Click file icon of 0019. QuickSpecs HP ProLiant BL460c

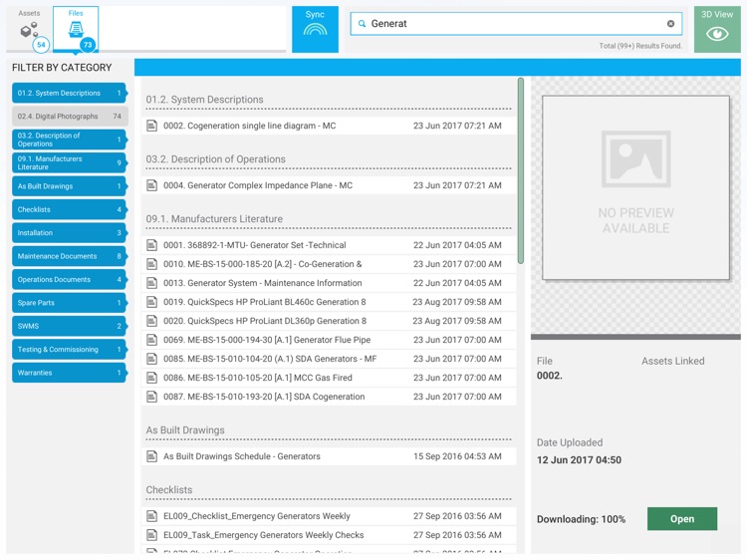(152, 302)
